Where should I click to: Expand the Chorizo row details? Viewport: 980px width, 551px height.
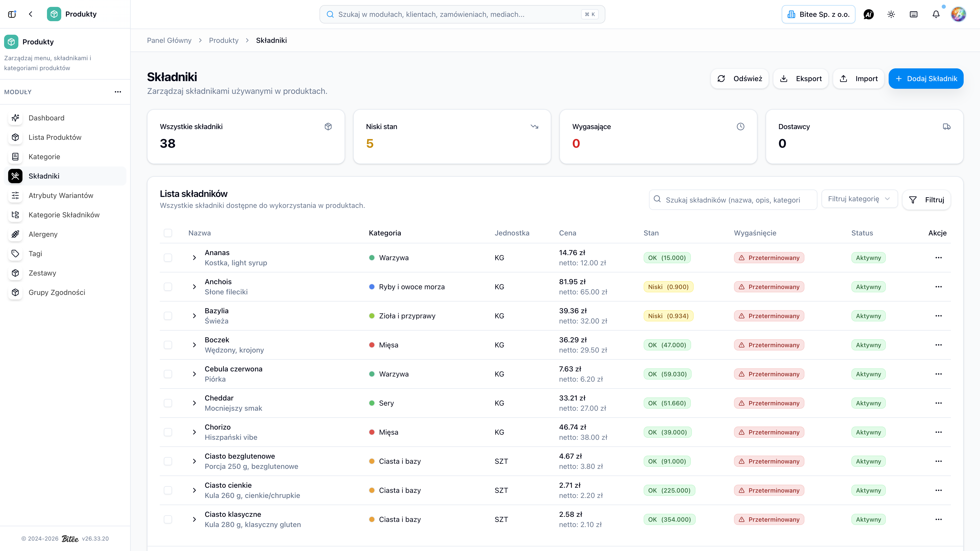tap(194, 432)
